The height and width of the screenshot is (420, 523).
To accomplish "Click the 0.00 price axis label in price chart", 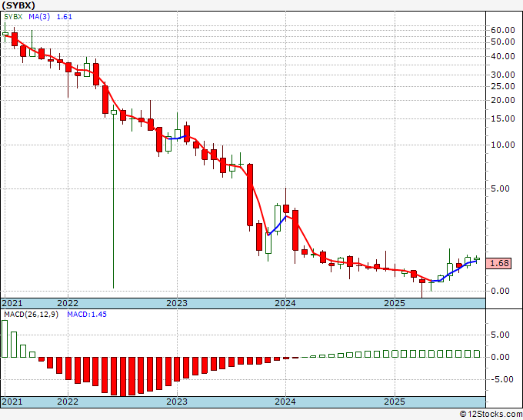I will 500,291.
